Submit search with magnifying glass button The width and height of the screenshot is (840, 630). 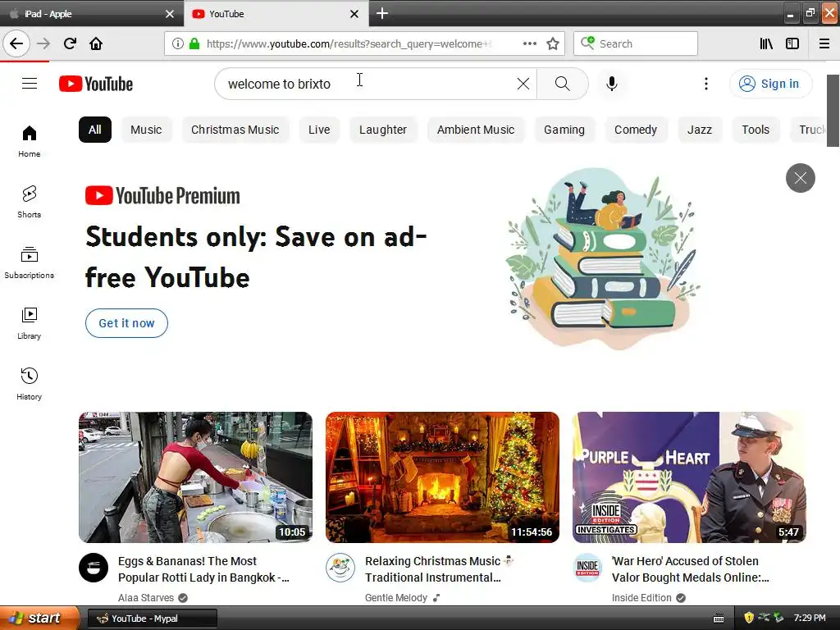point(563,84)
